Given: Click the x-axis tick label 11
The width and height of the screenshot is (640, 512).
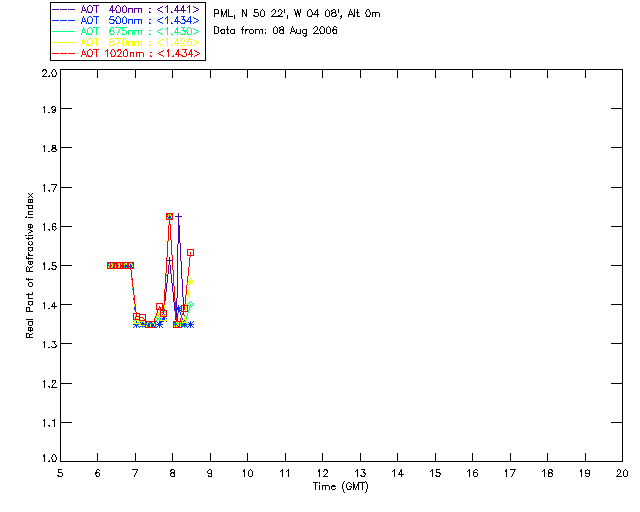Looking at the screenshot, I should coord(285,473).
